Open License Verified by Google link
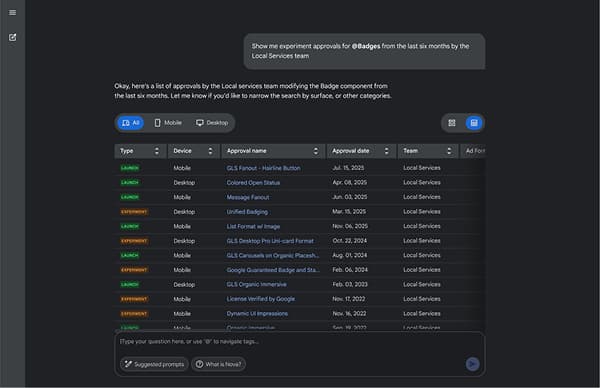 coord(261,299)
